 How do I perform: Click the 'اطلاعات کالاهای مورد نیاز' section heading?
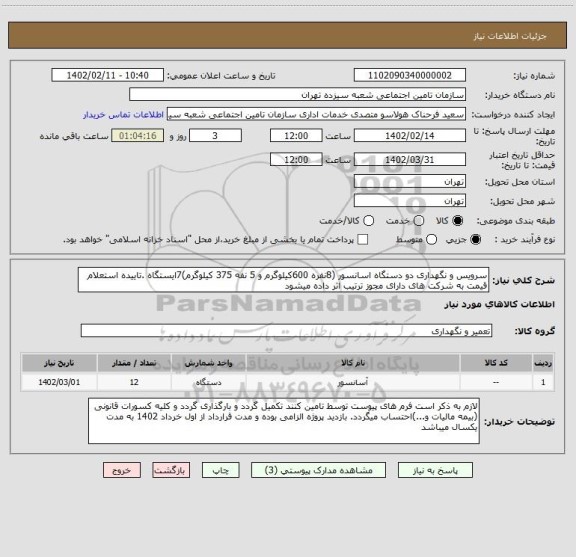500,305
